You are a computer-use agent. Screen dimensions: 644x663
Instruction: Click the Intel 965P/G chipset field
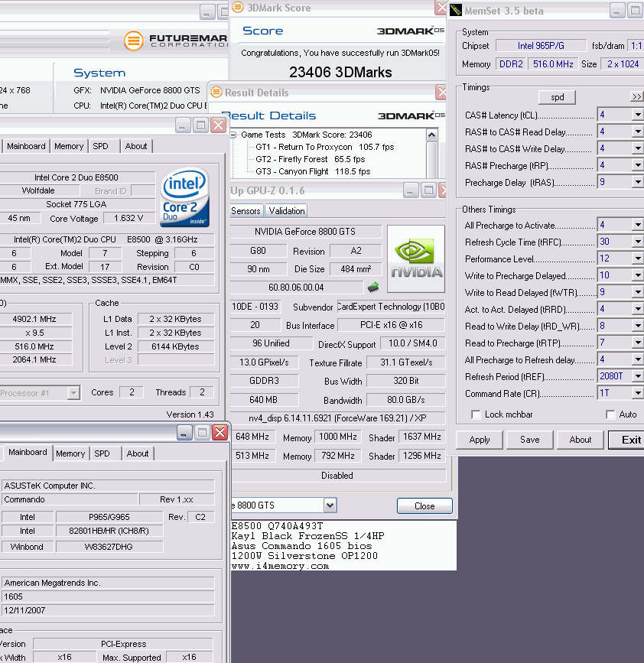pos(541,46)
